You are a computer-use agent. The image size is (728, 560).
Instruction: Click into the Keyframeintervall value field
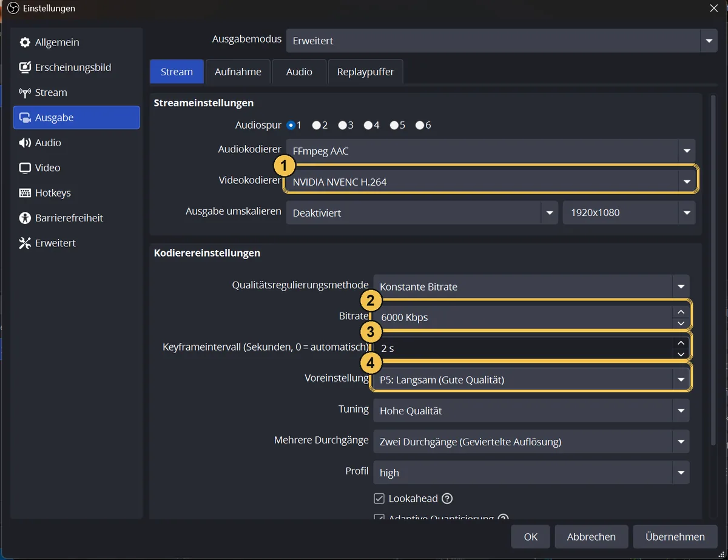click(522, 348)
